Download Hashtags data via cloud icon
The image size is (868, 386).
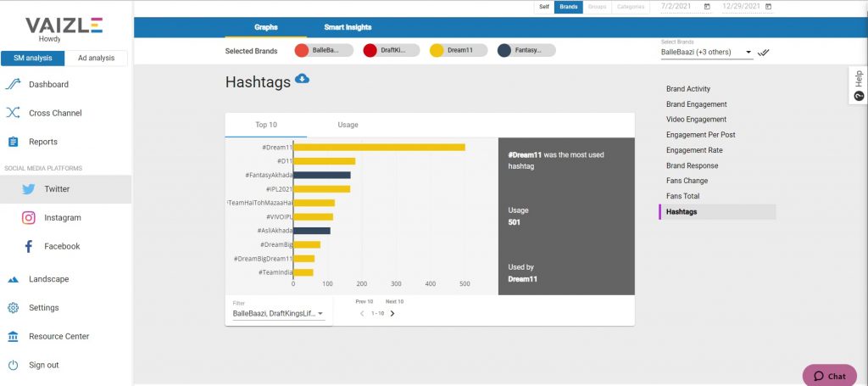pyautogui.click(x=303, y=79)
